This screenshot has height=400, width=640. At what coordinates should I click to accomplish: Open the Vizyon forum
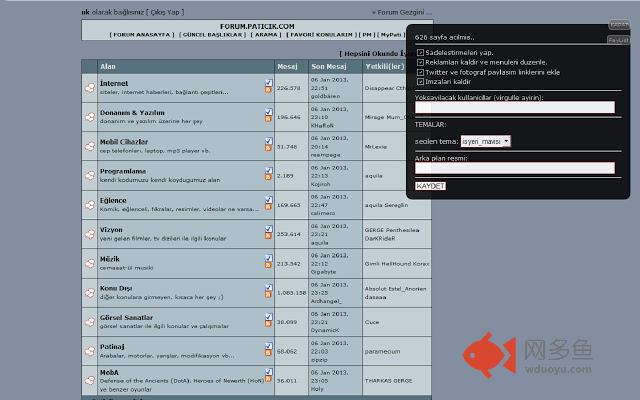[111, 230]
